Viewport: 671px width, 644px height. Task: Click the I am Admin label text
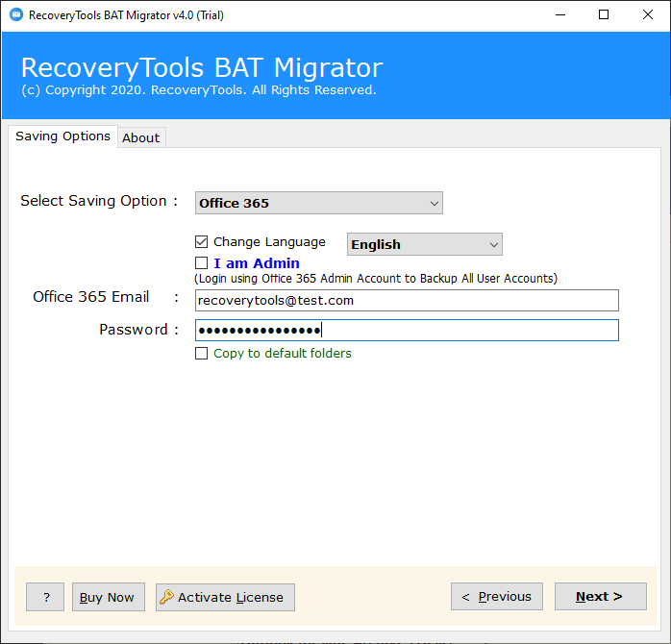click(257, 263)
